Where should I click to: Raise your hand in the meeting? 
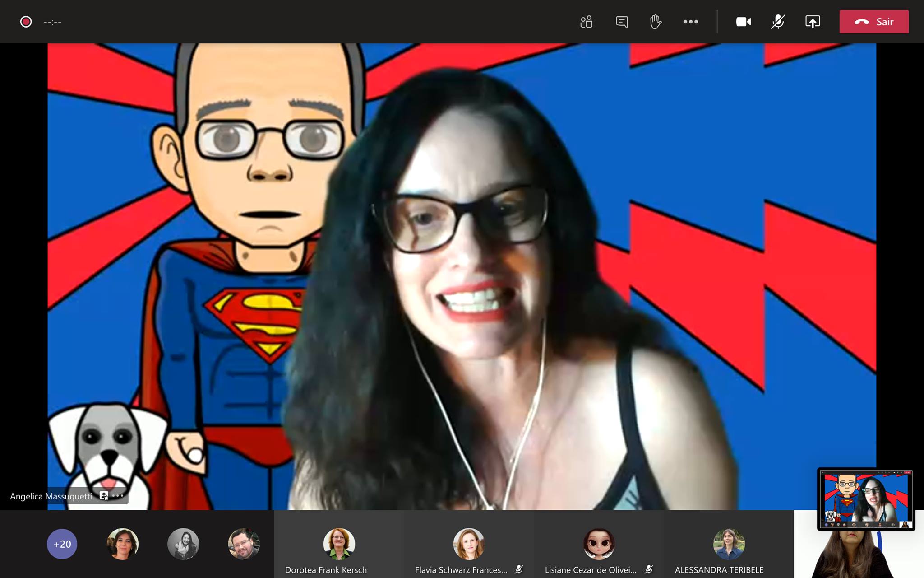656,22
